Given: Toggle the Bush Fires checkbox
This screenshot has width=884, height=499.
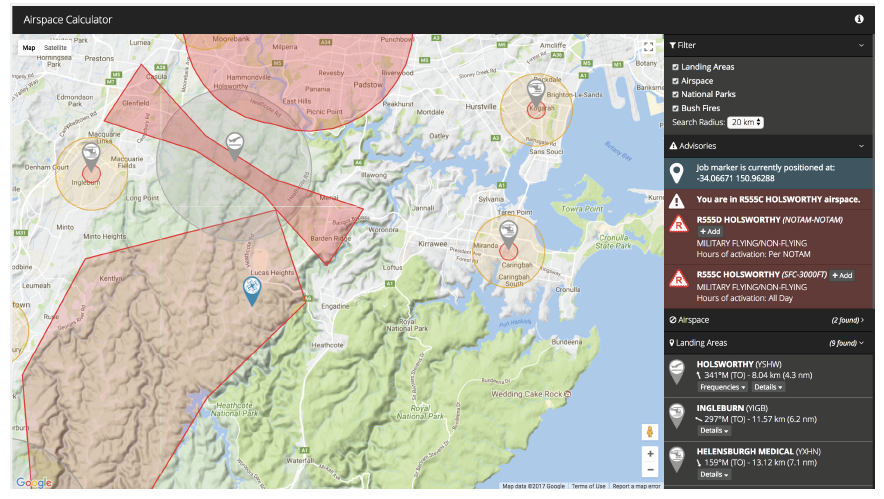Looking at the screenshot, I should 675,108.
